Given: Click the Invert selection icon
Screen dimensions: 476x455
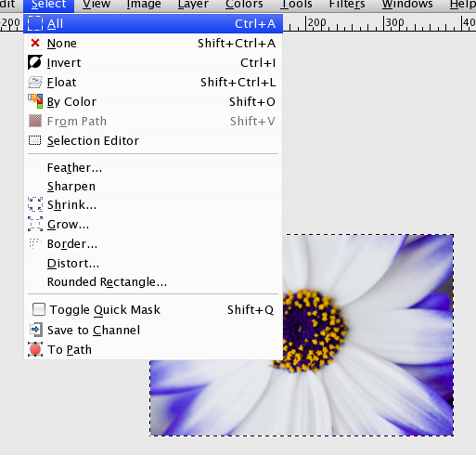Looking at the screenshot, I should (35, 62).
